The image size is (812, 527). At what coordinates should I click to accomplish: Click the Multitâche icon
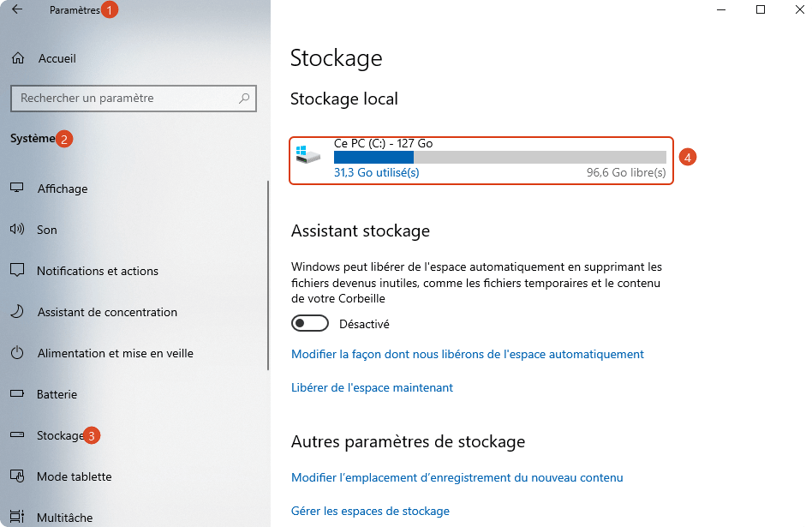(x=17, y=517)
